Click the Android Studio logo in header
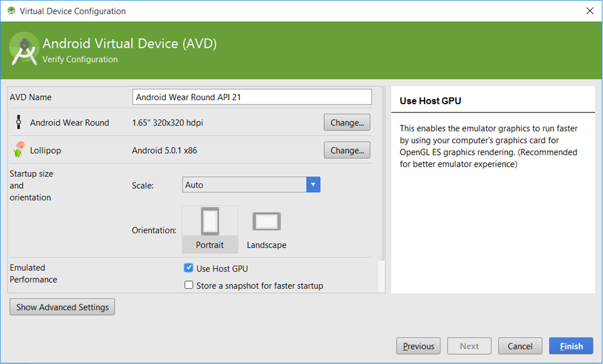Screen dimensions: 603x364 pyautogui.click(x=24, y=51)
